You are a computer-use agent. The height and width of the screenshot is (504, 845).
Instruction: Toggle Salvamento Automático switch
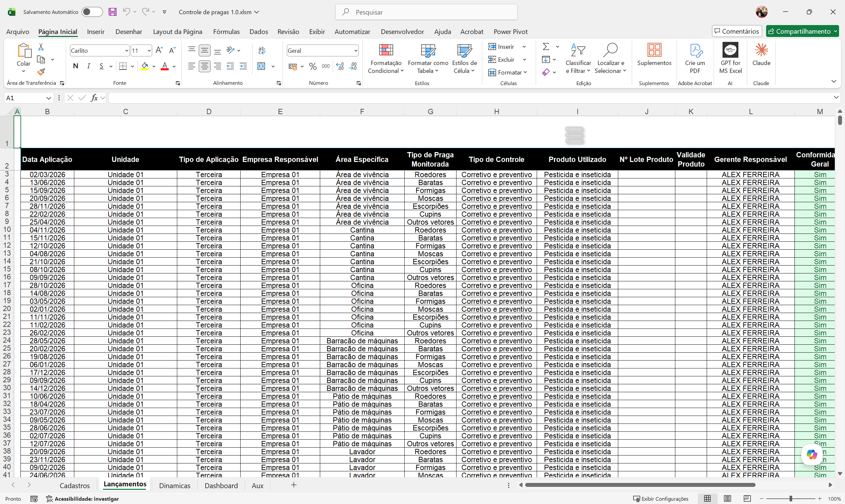click(92, 12)
